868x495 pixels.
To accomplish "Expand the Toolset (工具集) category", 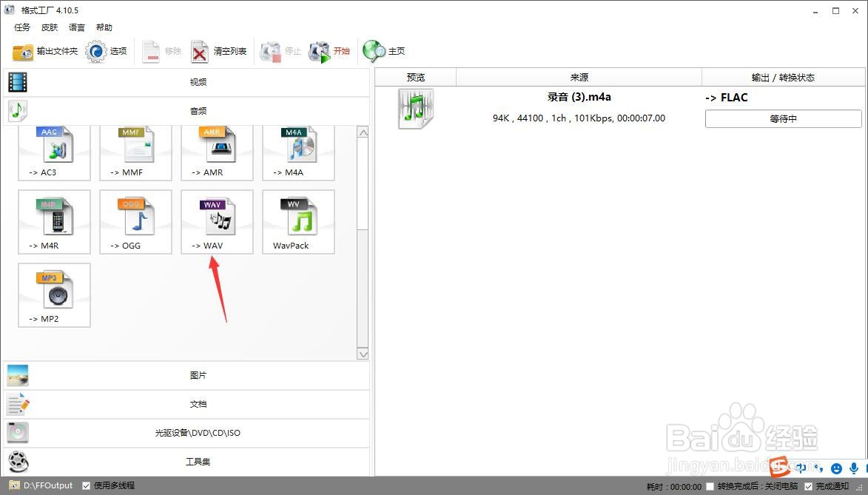I will coord(186,462).
